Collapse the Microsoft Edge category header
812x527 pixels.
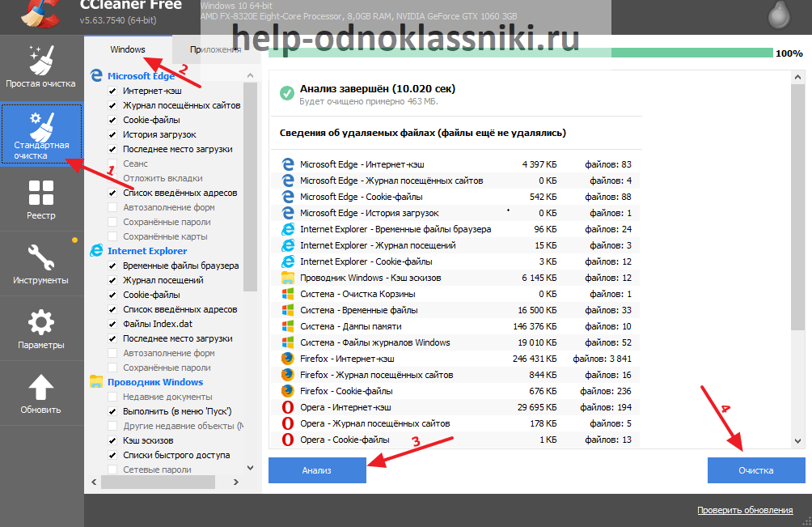(x=141, y=76)
